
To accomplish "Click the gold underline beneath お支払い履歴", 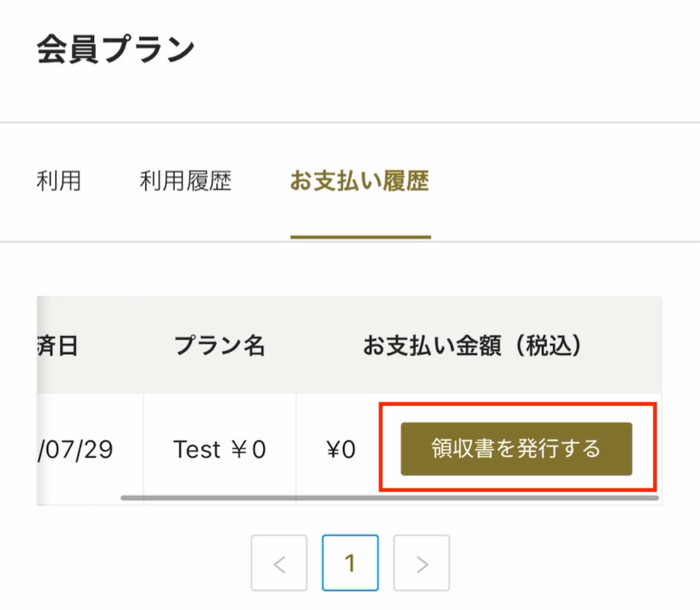I will pyautogui.click(x=360, y=237).
